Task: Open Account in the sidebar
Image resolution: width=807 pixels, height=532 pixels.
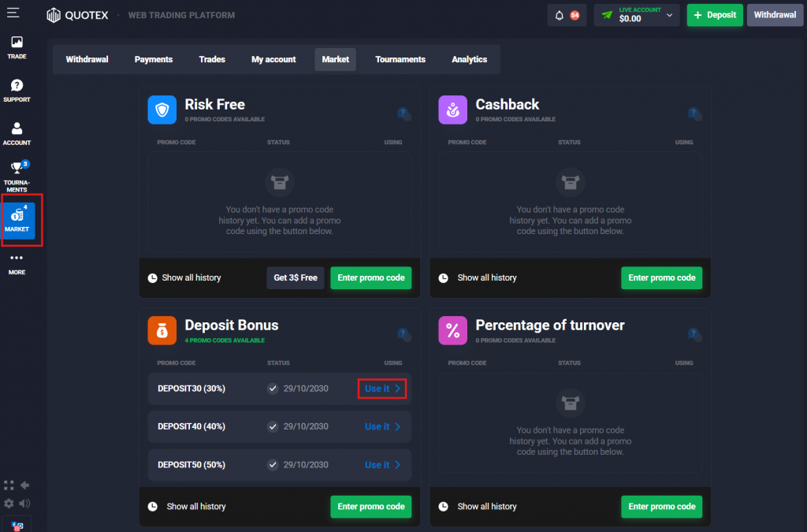Action: pos(17,134)
